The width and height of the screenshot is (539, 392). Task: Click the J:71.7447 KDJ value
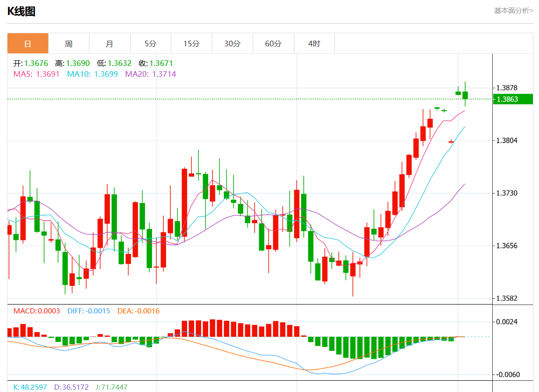click(112, 387)
